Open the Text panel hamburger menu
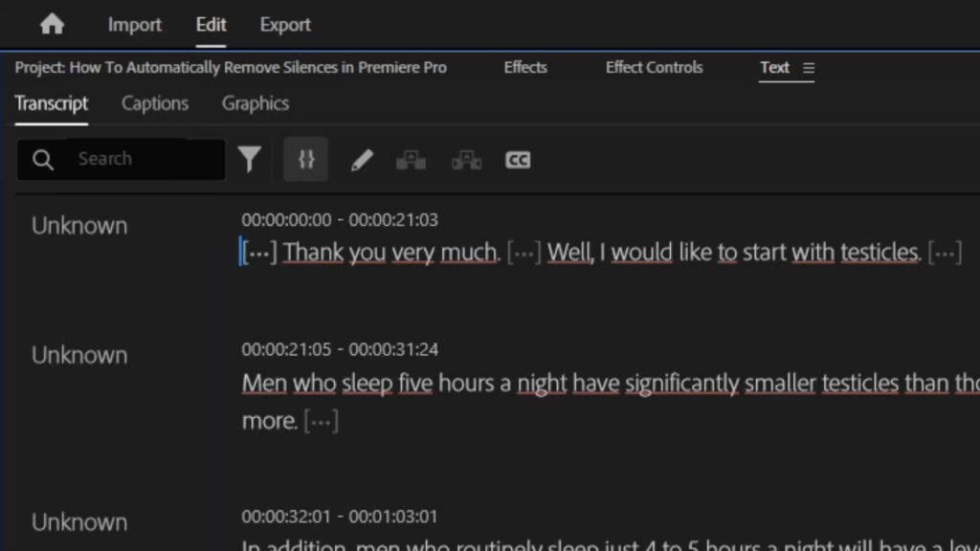Screen dimensions: 980x551 coord(808,68)
